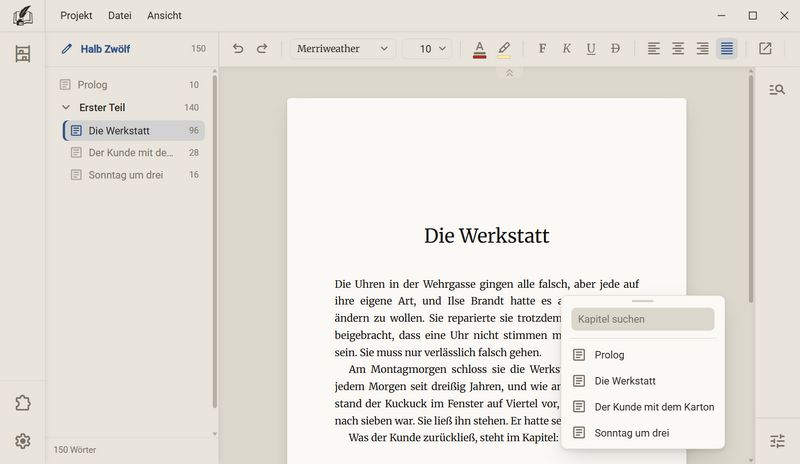Align text left
Screen dimensions: 800x464
tap(654, 48)
